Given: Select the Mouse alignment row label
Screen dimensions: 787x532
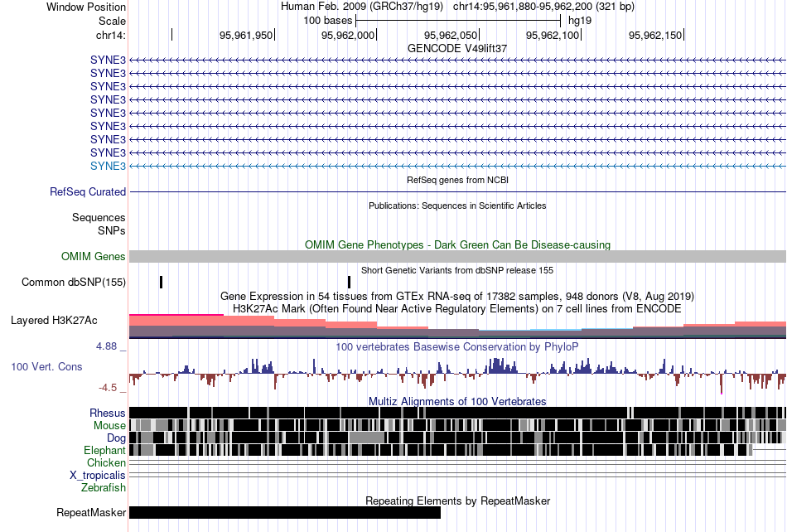Looking at the screenshot, I should click(x=109, y=426).
